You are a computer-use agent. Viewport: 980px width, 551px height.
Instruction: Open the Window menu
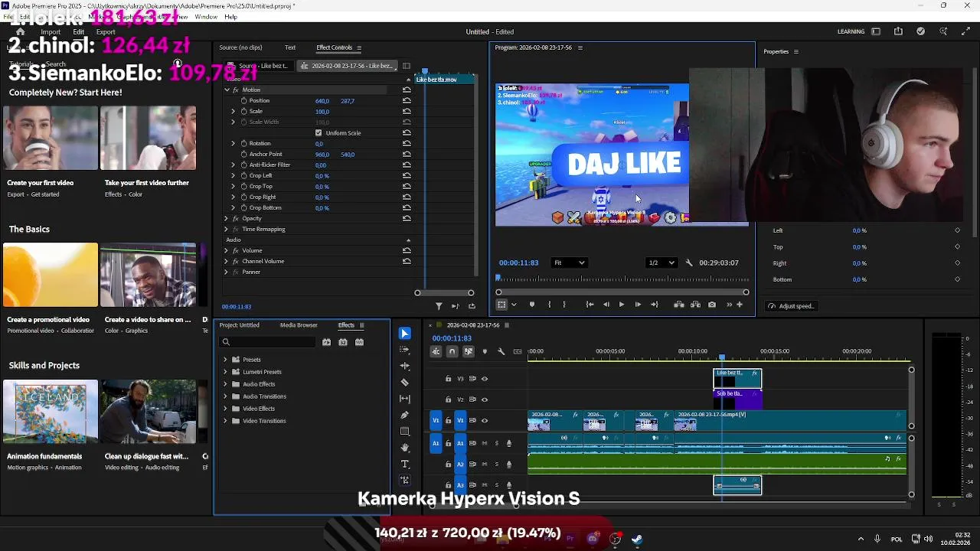click(206, 17)
